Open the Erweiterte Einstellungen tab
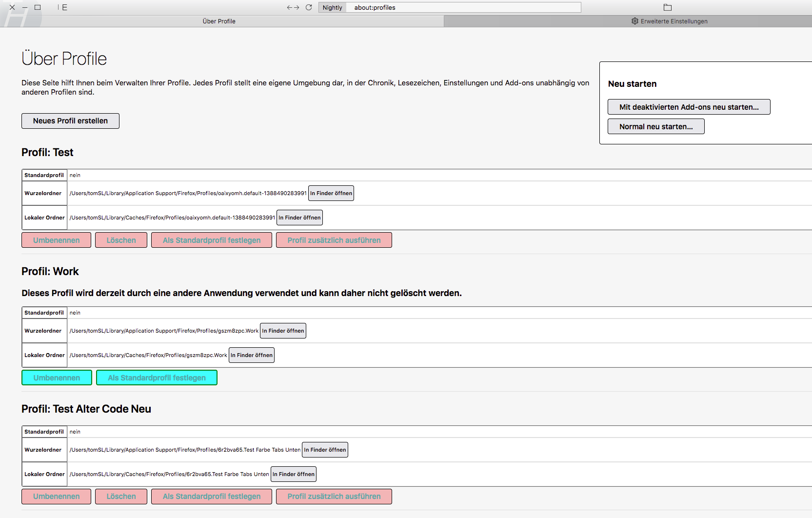812x518 pixels. point(669,21)
